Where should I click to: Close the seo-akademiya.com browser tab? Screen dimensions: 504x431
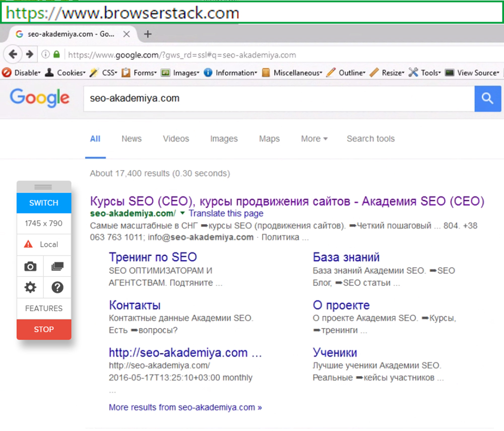point(127,34)
